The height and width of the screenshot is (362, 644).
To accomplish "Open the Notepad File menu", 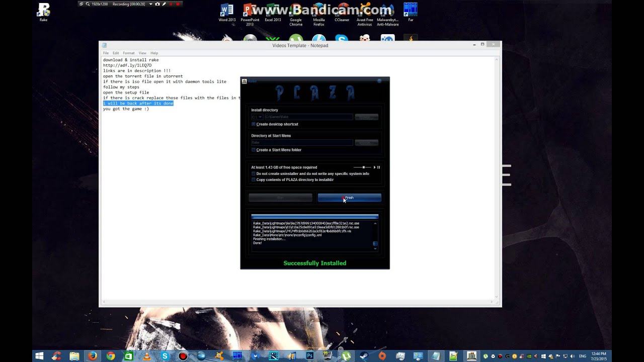I will pos(106,53).
